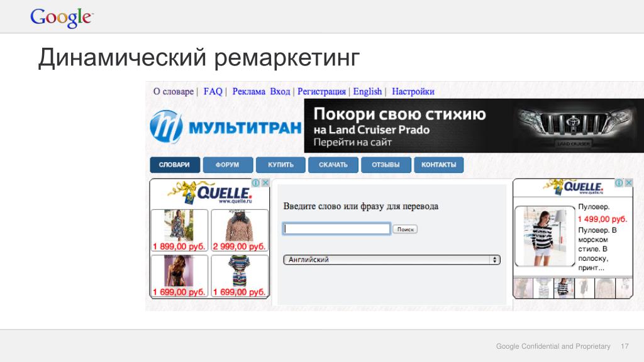Select the ОТЗЫВЫ tab
This screenshot has height=362, width=644.
point(386,165)
